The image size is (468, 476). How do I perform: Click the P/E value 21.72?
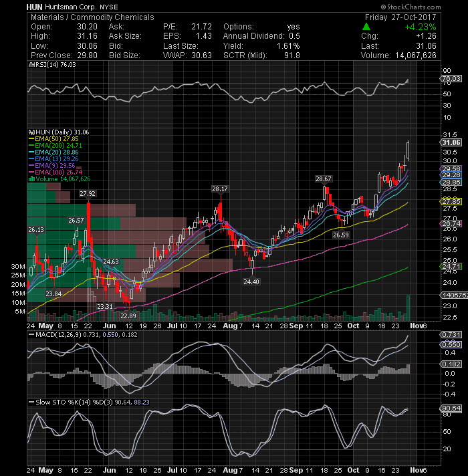point(201,27)
